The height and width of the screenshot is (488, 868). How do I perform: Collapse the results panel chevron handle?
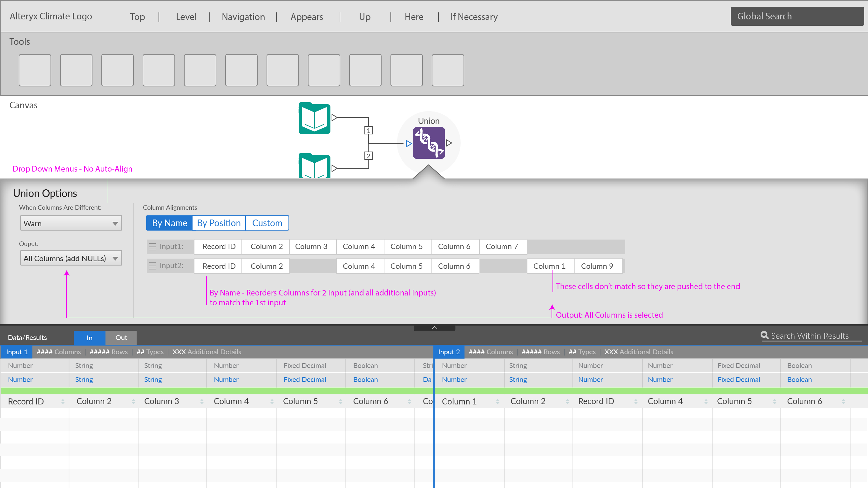(434, 328)
